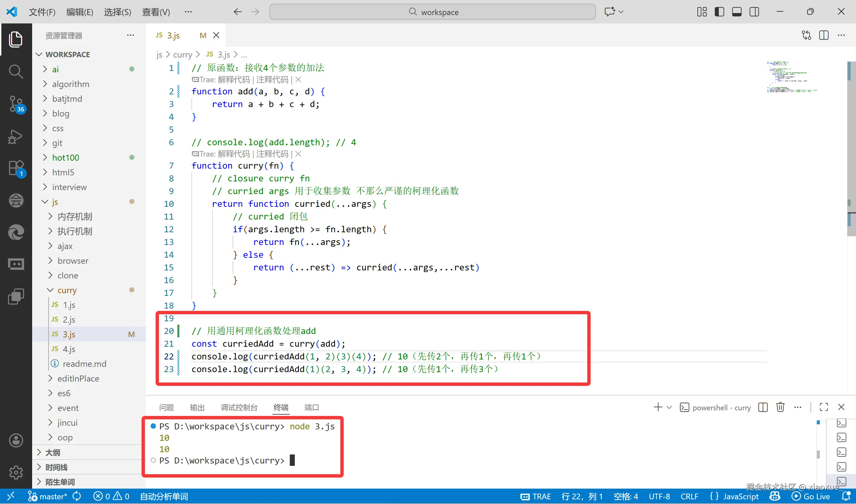The height and width of the screenshot is (504, 856).
Task: Toggle the primary sidebar visibility
Action: coord(719,12)
